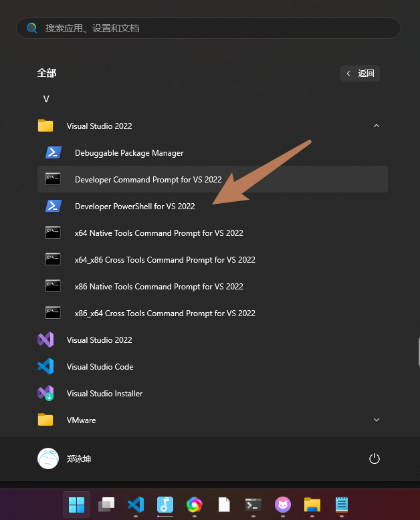Click the user avatar picture
Image resolution: width=420 pixels, height=520 pixels.
[x=48, y=459]
